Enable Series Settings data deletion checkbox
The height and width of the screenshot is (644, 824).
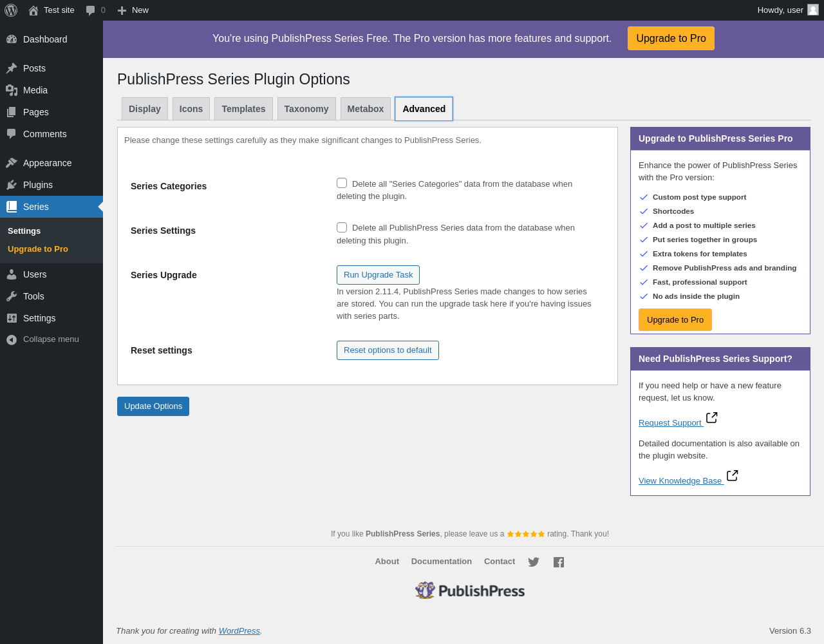click(342, 227)
